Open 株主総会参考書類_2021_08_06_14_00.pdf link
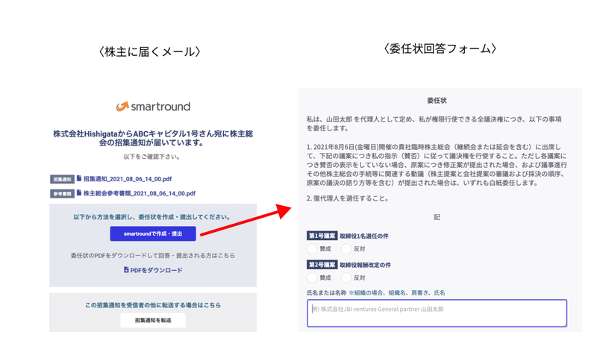This screenshot has height=364, width=597. click(140, 193)
